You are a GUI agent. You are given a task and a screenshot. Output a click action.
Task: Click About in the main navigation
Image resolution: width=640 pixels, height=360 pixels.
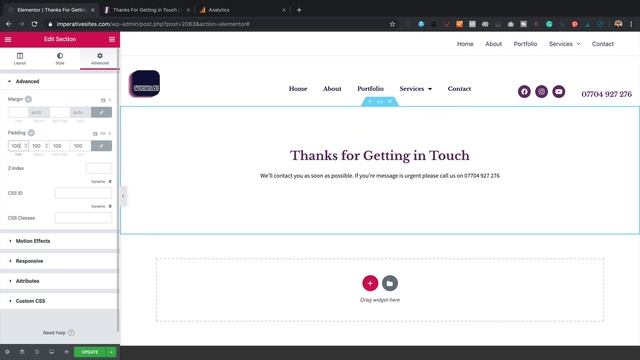tap(332, 89)
